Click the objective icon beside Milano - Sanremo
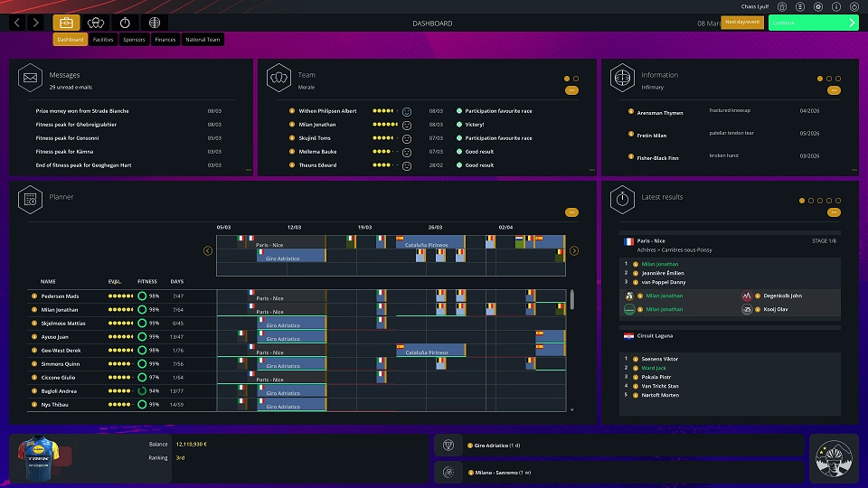868x488 pixels. coord(448,473)
